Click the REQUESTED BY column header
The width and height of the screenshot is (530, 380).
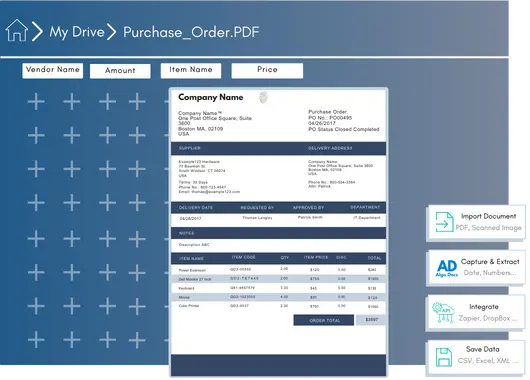click(x=257, y=208)
